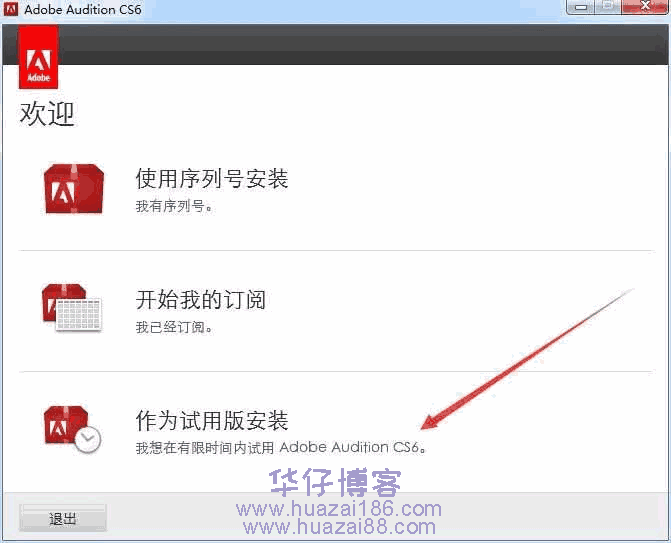Click the Adobe logo badge
The width and height of the screenshot is (671, 543).
[x=39, y=57]
